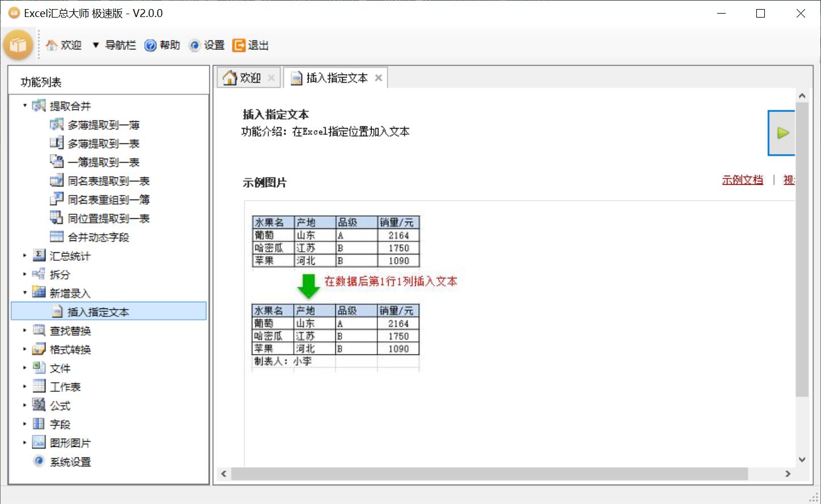This screenshot has height=504, width=821.
Task: Click the 插入指定文本 document icon in tree
Action: coord(57,311)
